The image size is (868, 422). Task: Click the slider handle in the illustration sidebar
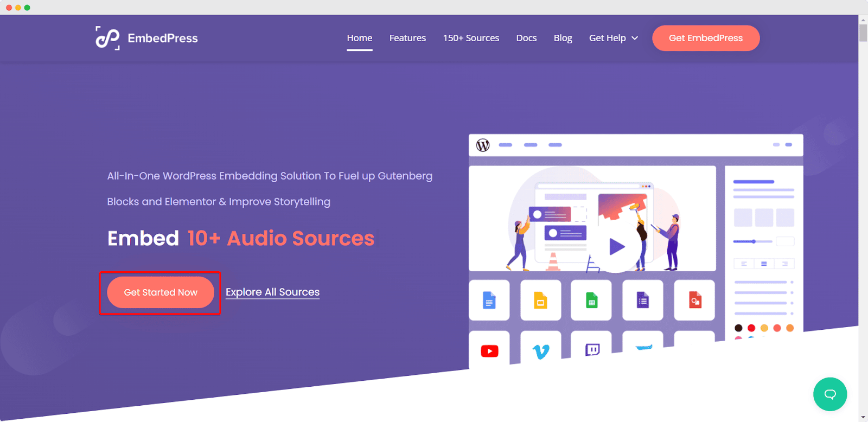coord(754,241)
